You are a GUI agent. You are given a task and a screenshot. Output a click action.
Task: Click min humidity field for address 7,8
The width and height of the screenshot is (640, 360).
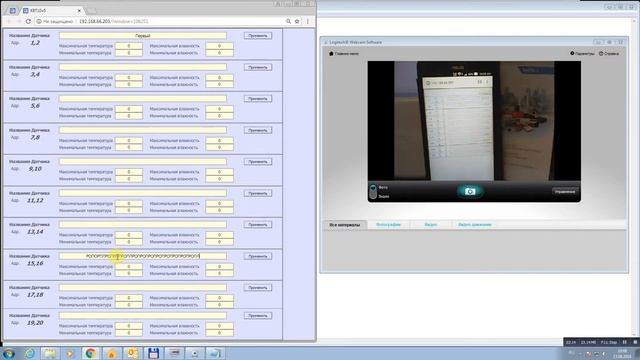point(220,147)
